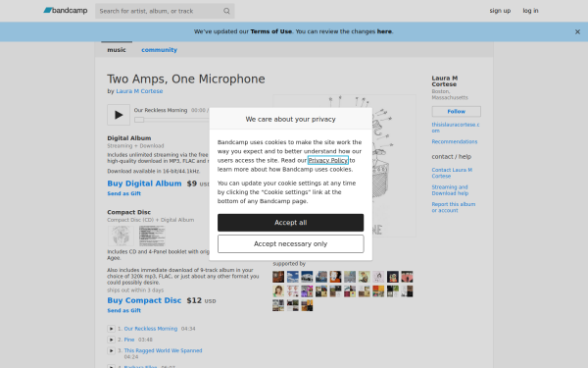Open the 'here' changes link in banner
Screen dimensions: 588x368
(x=384, y=31)
